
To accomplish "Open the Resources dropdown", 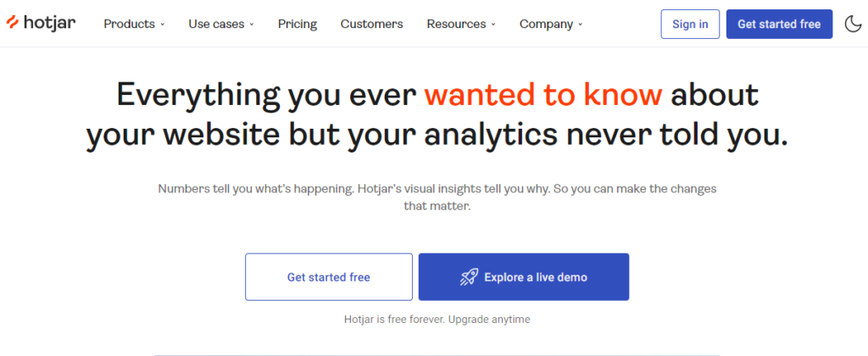I will coord(456,24).
